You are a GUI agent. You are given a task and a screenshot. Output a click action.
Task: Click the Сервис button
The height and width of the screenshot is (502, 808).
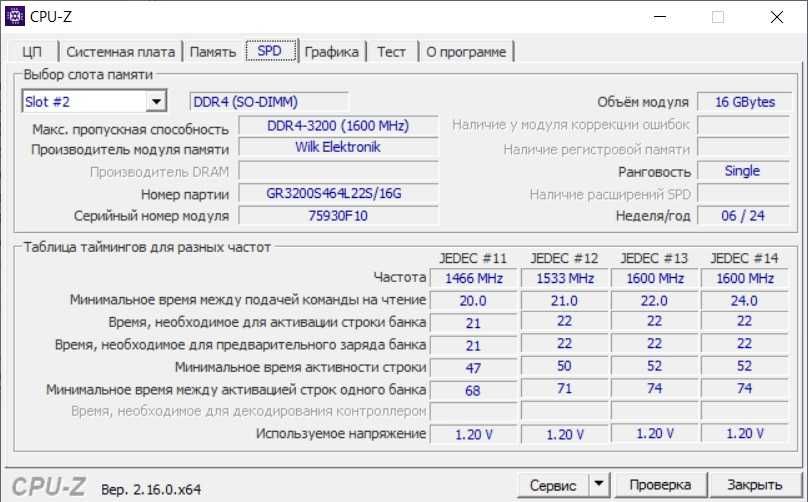[553, 485]
